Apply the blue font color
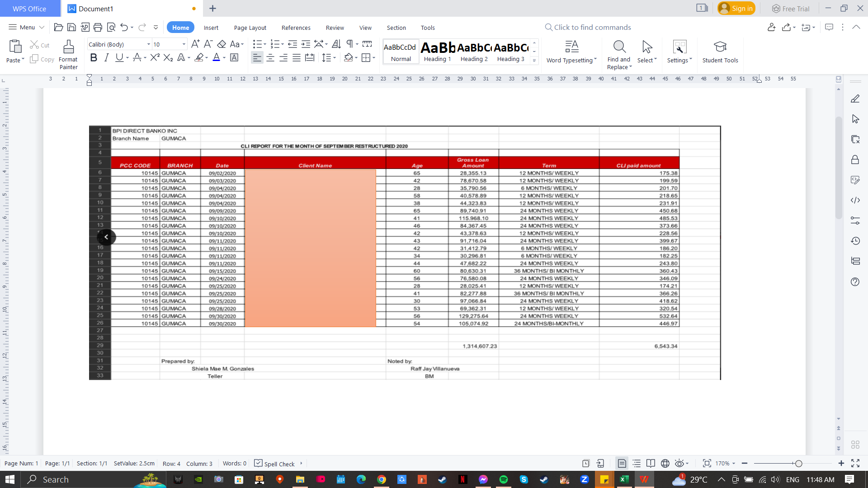Image resolution: width=868 pixels, height=488 pixels. [x=216, y=57]
